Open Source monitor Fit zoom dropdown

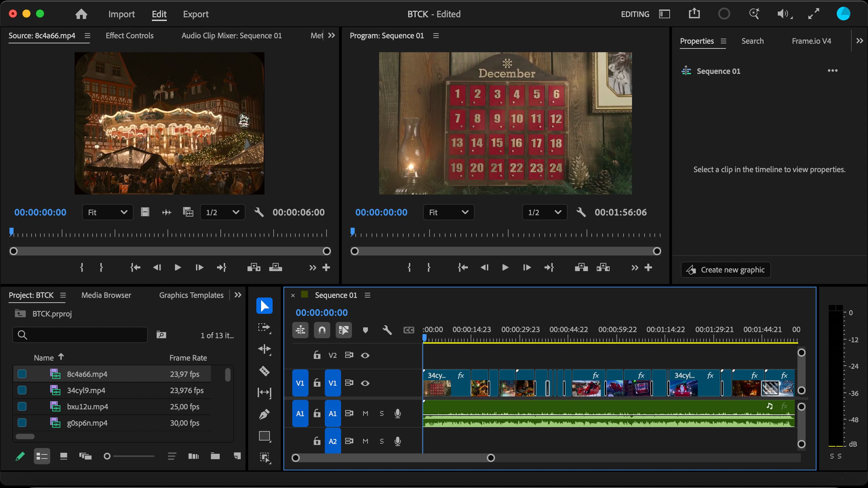pyautogui.click(x=107, y=212)
